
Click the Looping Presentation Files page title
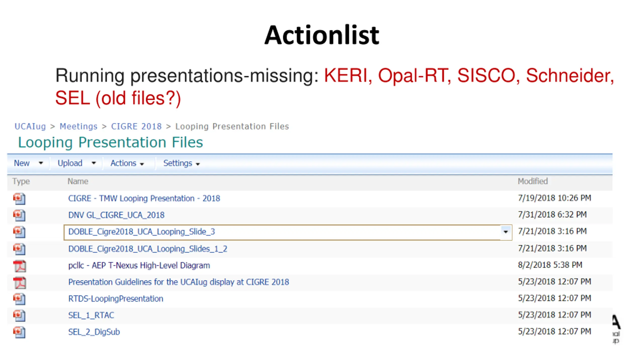[110, 143]
